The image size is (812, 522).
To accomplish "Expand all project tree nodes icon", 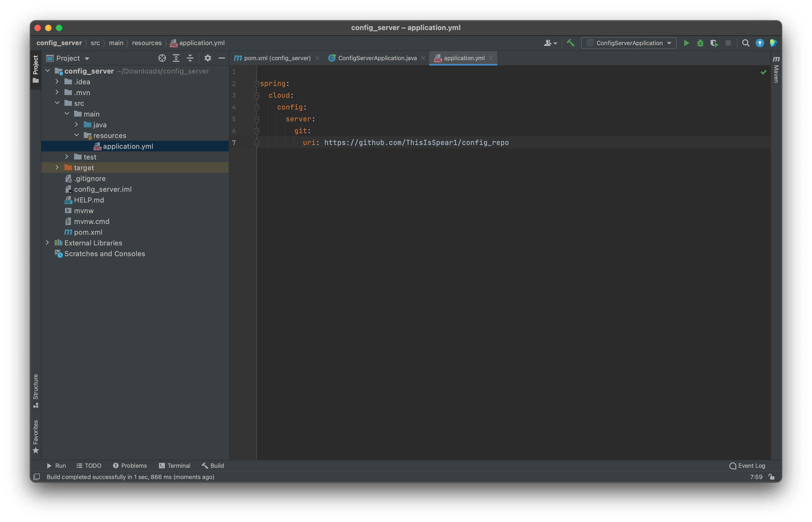I will (x=176, y=58).
